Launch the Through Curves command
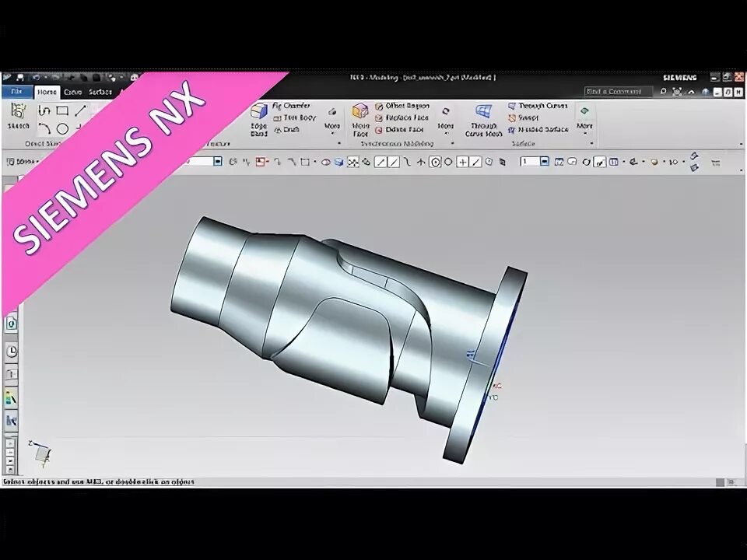 (538, 106)
